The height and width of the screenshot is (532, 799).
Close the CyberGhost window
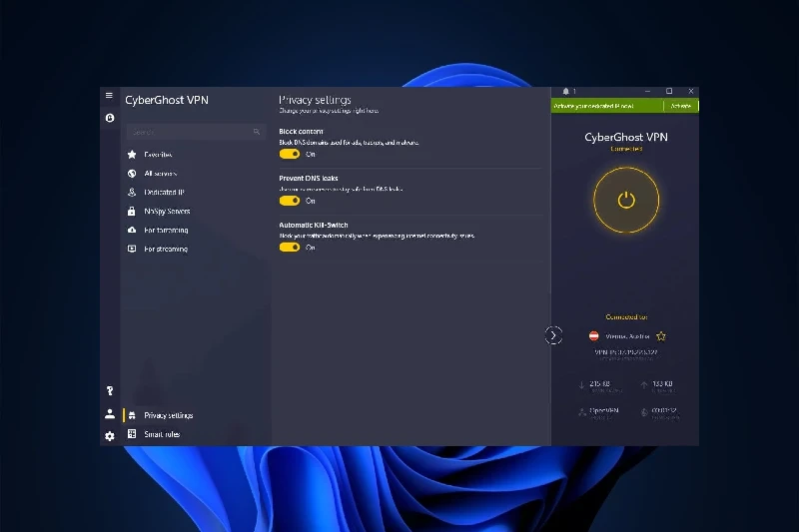[x=691, y=91]
